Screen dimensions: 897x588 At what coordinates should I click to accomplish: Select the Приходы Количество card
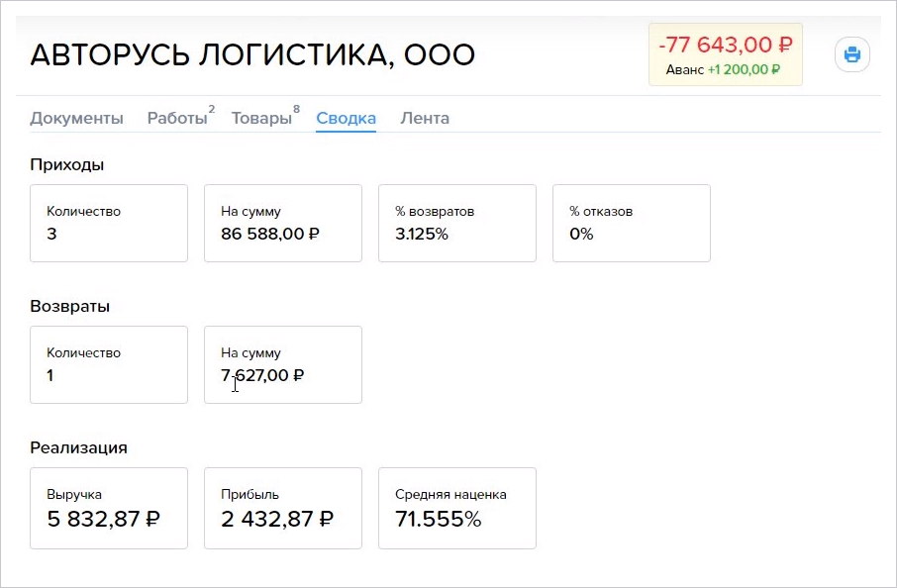tap(109, 223)
